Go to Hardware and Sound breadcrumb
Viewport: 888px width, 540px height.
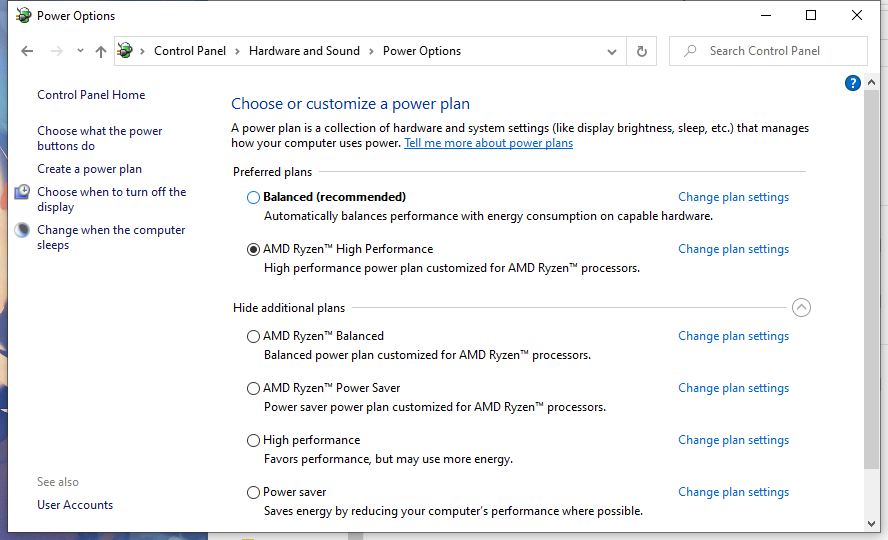[304, 51]
